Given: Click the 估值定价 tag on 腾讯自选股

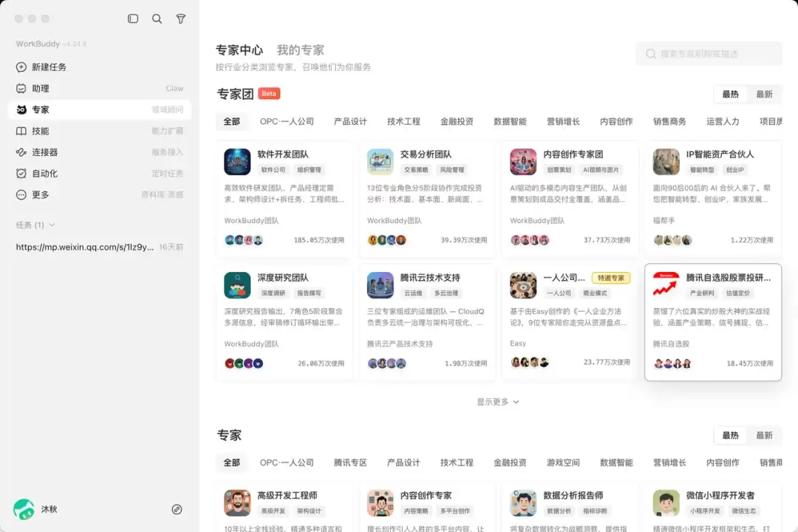Looking at the screenshot, I should [x=738, y=293].
